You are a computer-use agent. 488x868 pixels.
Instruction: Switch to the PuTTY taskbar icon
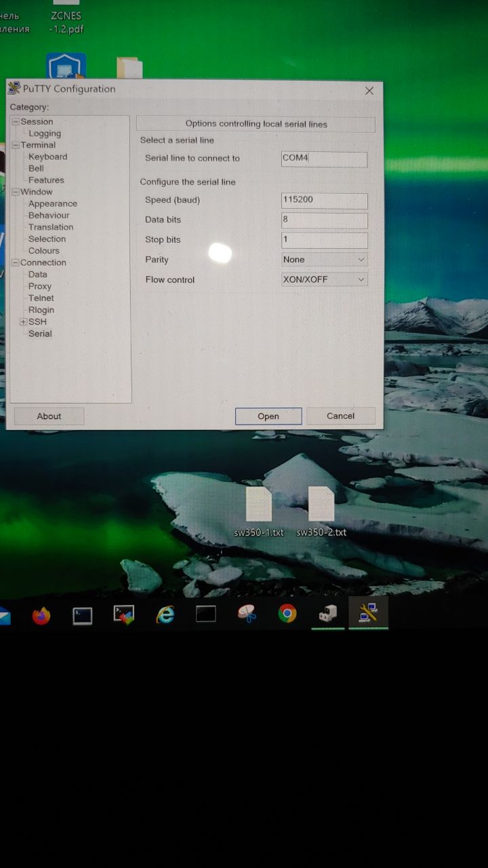[368, 614]
